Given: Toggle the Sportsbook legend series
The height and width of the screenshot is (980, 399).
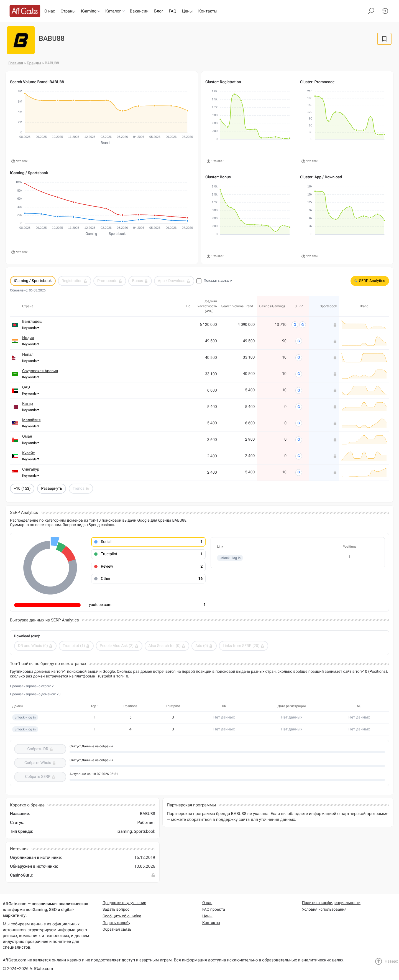Looking at the screenshot, I should (114, 234).
